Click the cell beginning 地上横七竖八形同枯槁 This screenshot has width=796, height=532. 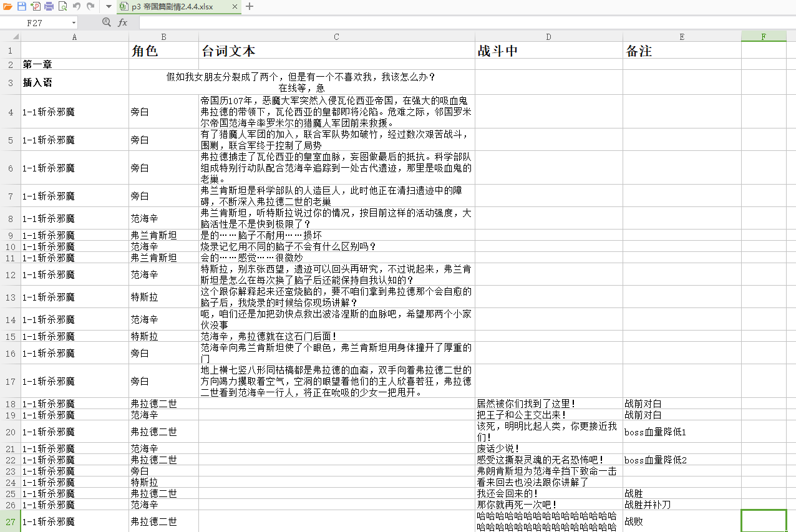tap(337, 381)
